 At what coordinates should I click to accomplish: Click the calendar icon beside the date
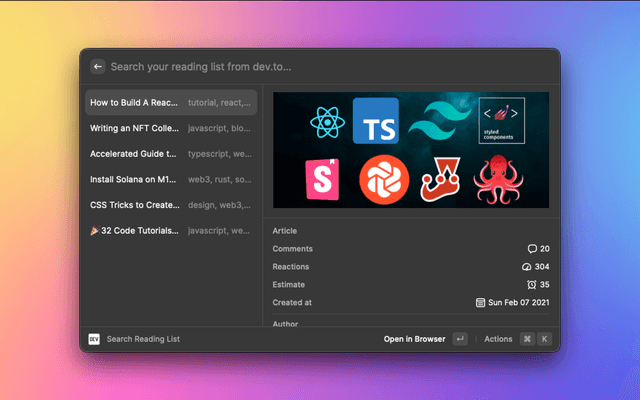(481, 302)
